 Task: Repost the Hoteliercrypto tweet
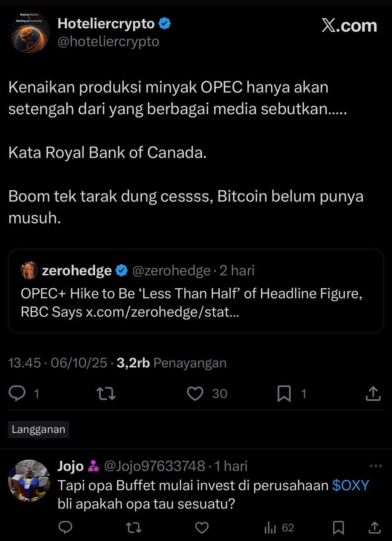pos(106,394)
